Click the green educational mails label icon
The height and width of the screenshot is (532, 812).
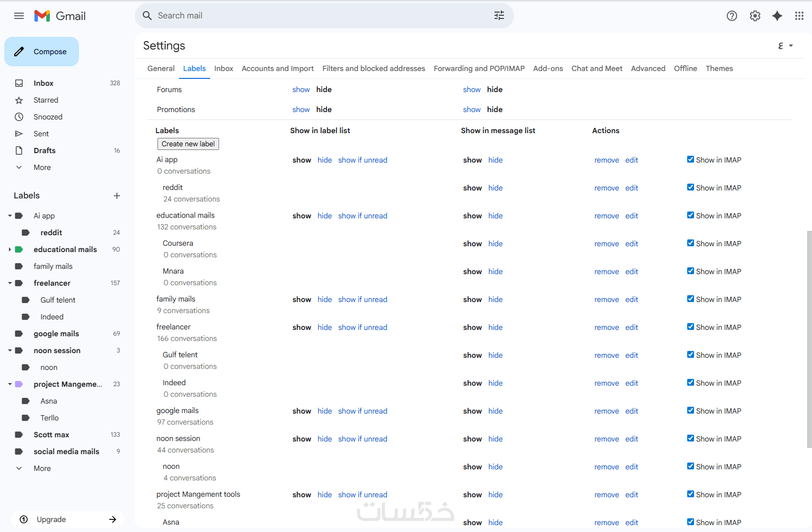(19, 249)
